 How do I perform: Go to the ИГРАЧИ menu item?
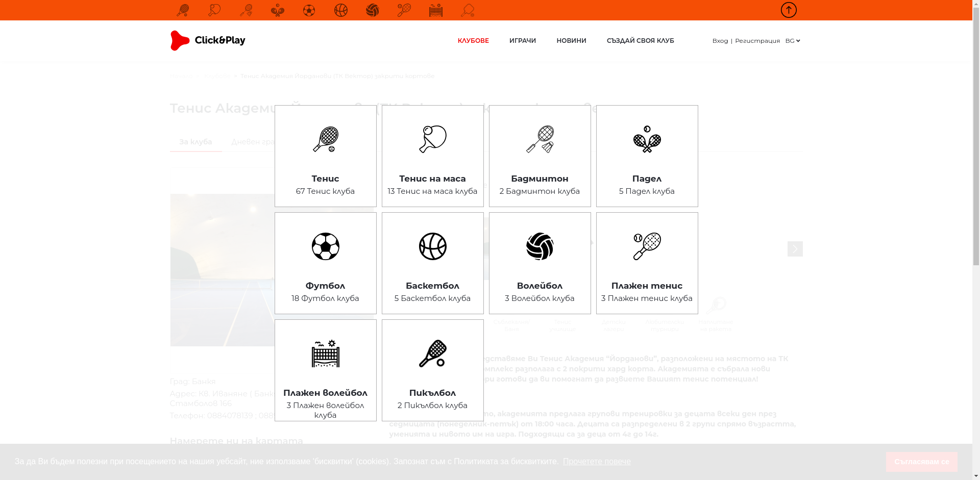[x=522, y=41]
